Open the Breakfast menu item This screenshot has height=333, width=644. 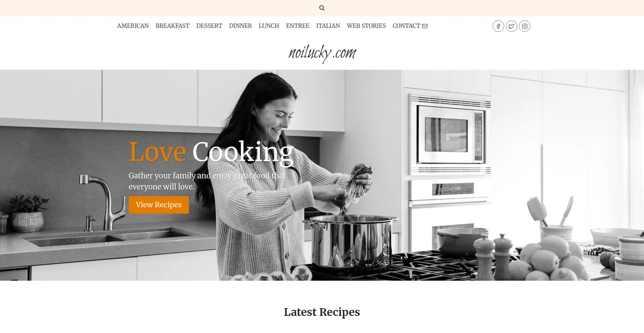[172, 26]
